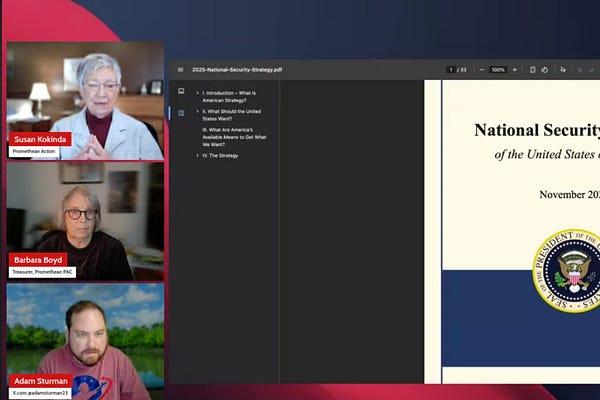The height and width of the screenshot is (400, 600).
Task: Toggle the PDF sidebar menu icon
Action: [x=181, y=70]
